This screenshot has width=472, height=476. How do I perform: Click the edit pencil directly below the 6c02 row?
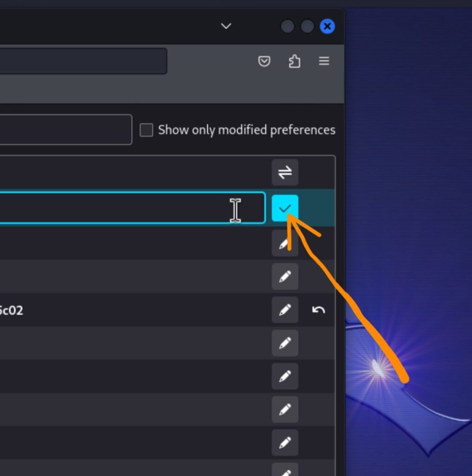pos(285,343)
